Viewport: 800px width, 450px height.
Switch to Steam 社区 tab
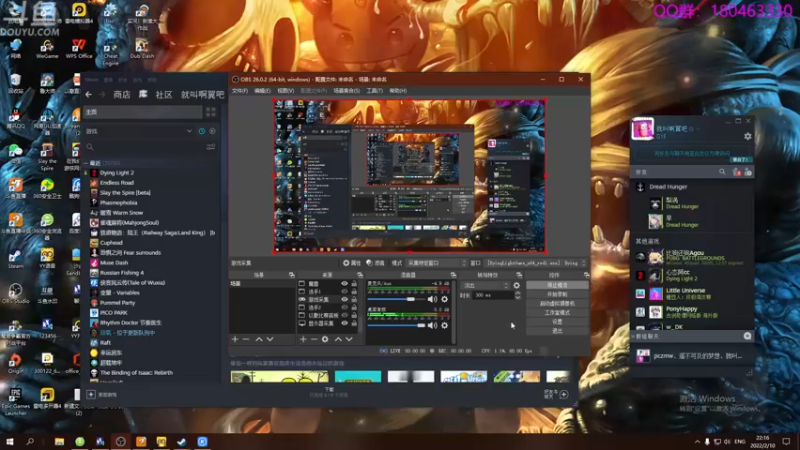[x=163, y=94]
